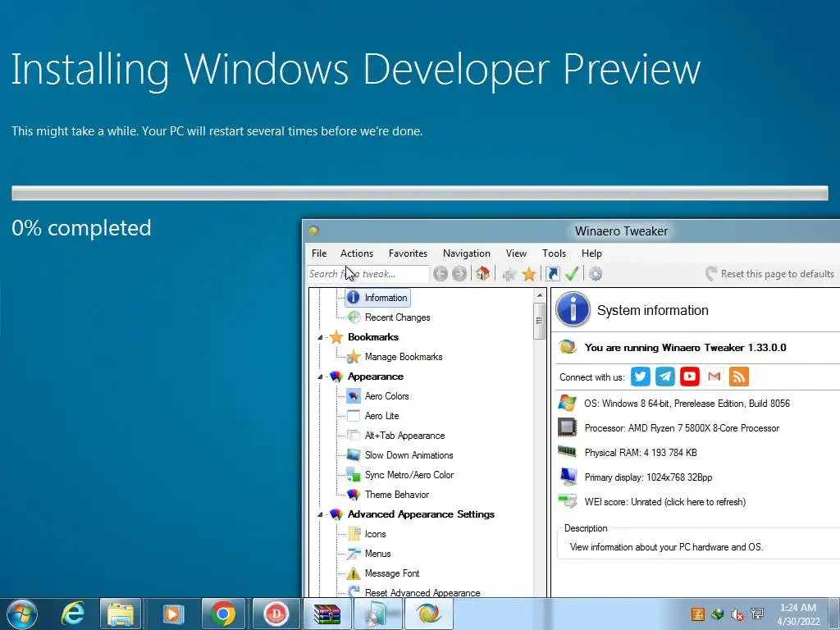
Task: Select Icons tree item
Action: coord(376,534)
